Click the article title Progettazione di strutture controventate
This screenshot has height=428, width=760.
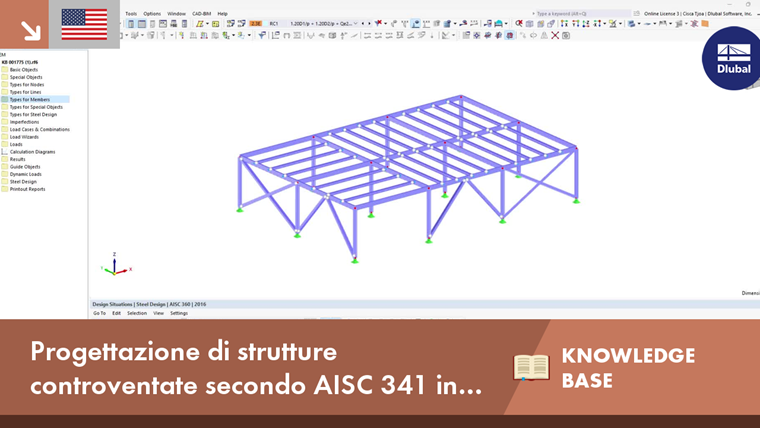pos(256,368)
